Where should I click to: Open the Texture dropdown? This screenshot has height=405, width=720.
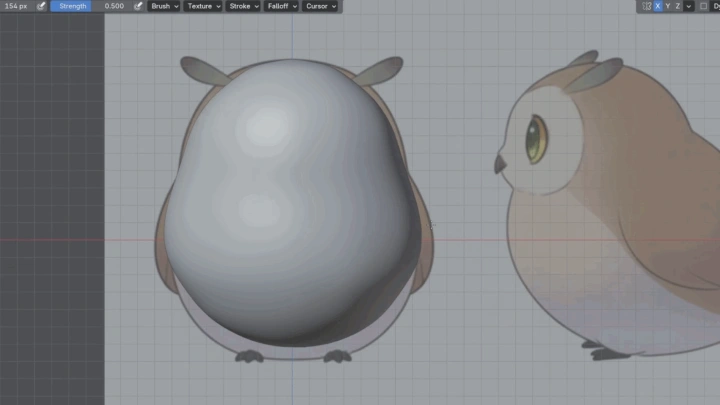click(x=203, y=6)
